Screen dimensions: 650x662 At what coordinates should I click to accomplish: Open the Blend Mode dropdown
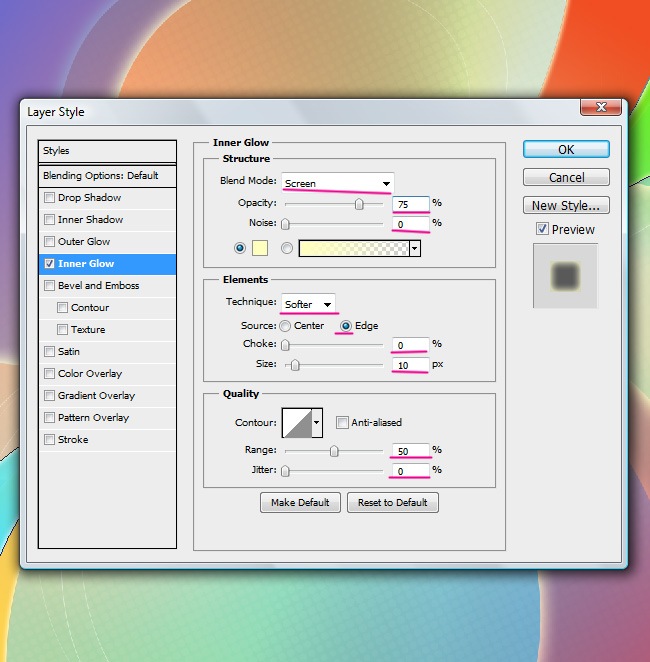337,184
